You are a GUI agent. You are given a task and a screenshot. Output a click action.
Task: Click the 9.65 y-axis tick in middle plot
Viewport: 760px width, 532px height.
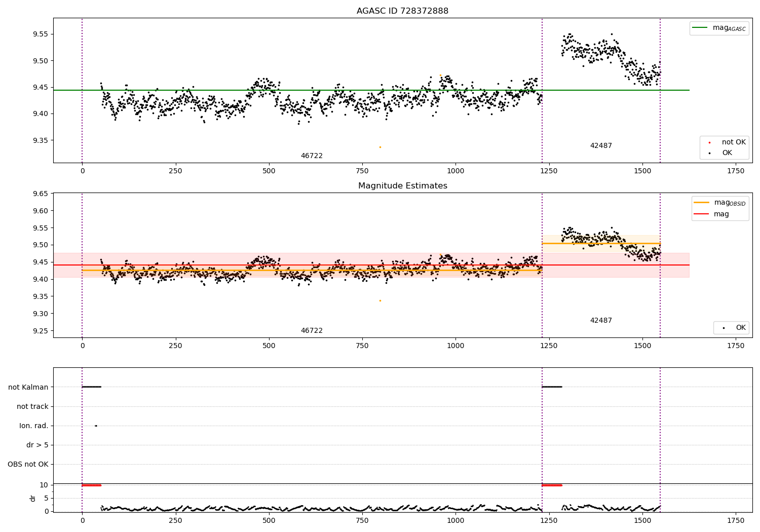tap(40, 194)
